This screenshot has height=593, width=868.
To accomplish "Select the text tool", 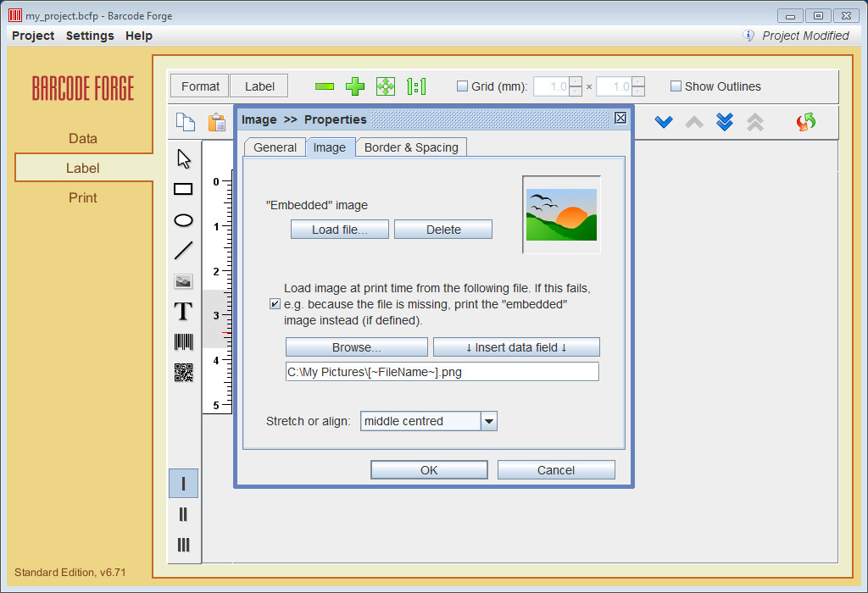I will point(183,312).
